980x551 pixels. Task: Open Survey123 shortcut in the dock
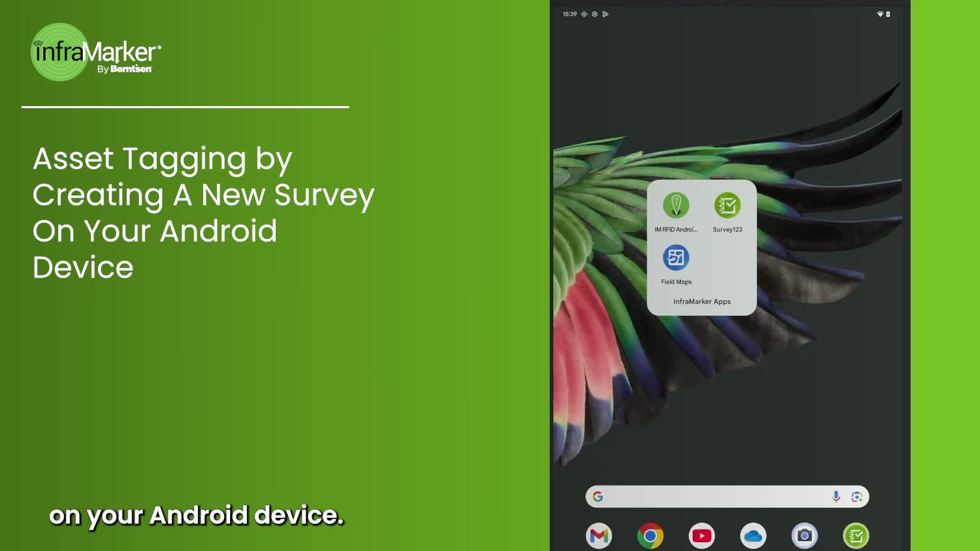click(856, 536)
